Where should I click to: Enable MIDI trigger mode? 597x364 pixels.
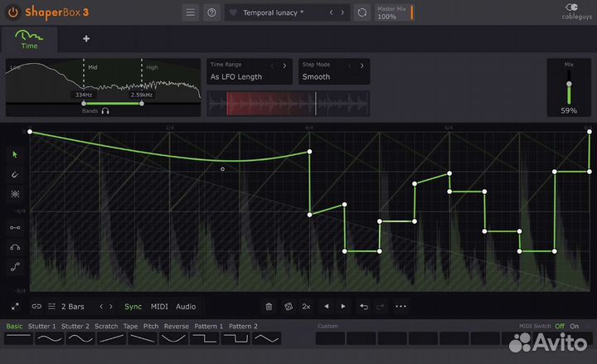point(159,307)
